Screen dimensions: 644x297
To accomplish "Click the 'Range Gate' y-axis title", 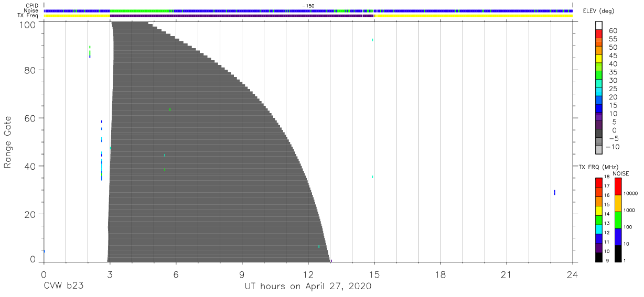I will 8,142.
